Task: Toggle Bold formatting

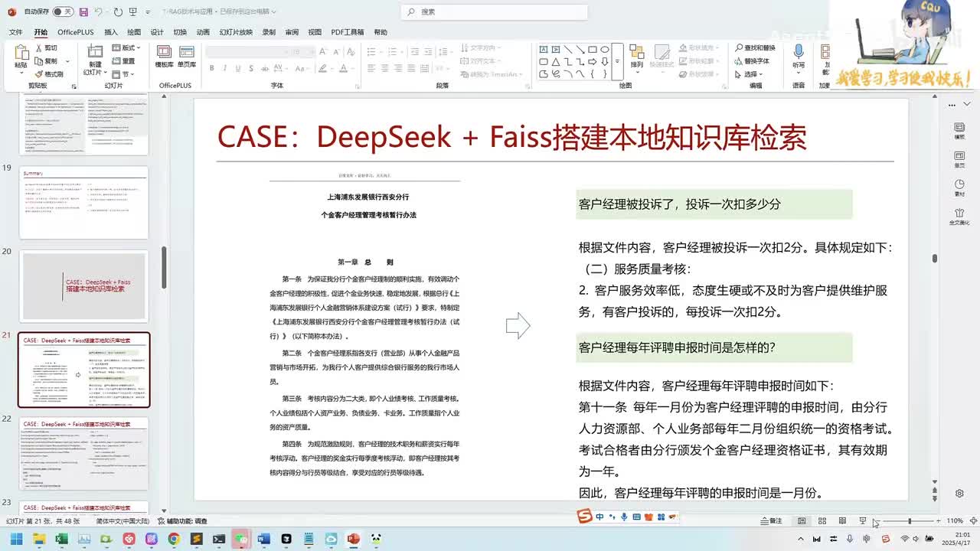Action: tap(212, 68)
